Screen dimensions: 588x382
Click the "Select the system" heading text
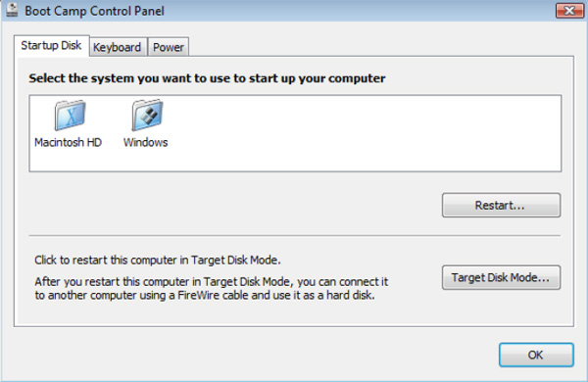[x=207, y=78]
